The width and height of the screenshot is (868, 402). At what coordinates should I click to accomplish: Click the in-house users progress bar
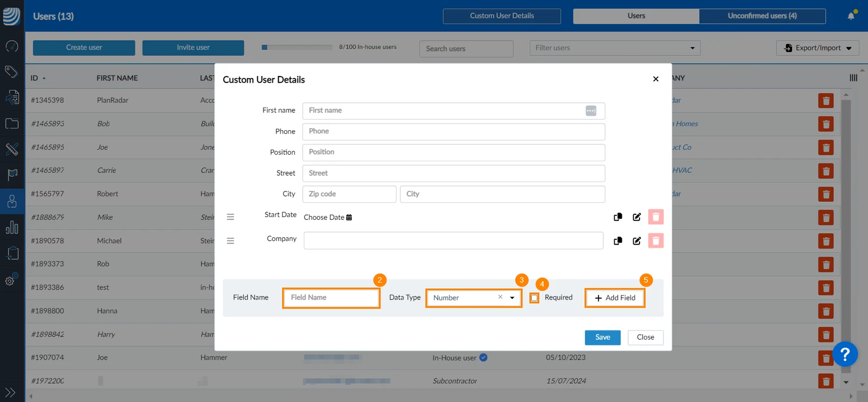tap(297, 47)
